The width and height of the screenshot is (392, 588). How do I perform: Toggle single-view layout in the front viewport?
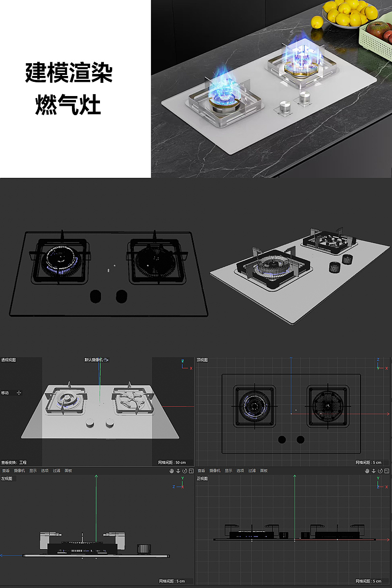(387, 471)
